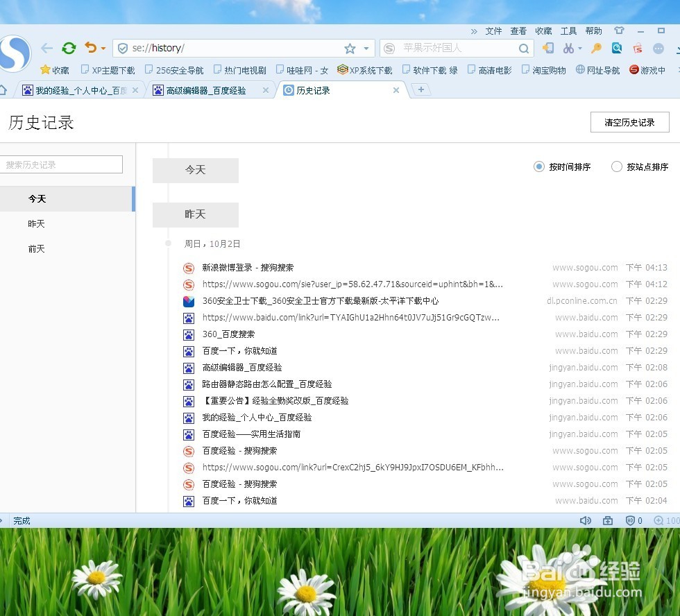Click the gray chat bubble toolbar icon
The image size is (680, 616).
(x=658, y=48)
